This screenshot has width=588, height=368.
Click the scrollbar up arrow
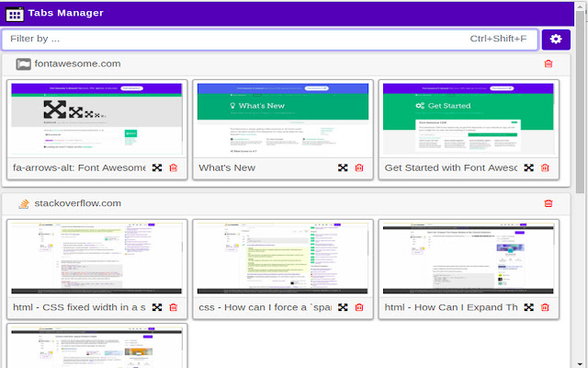pos(581,6)
